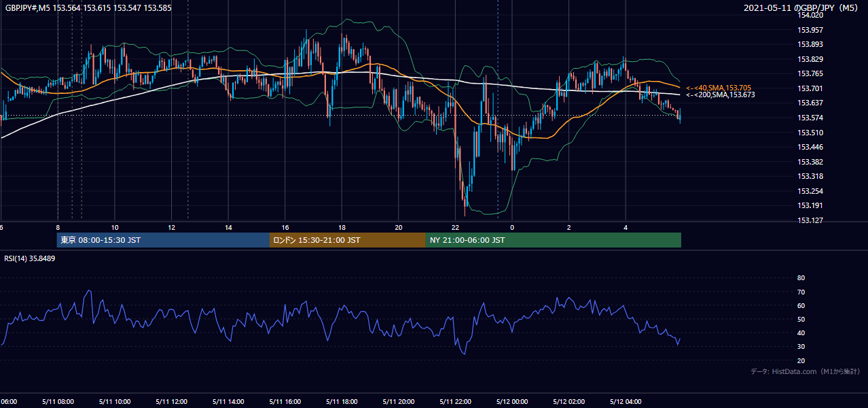
Task: Click price level 153.574 on price axis
Action: [x=810, y=118]
